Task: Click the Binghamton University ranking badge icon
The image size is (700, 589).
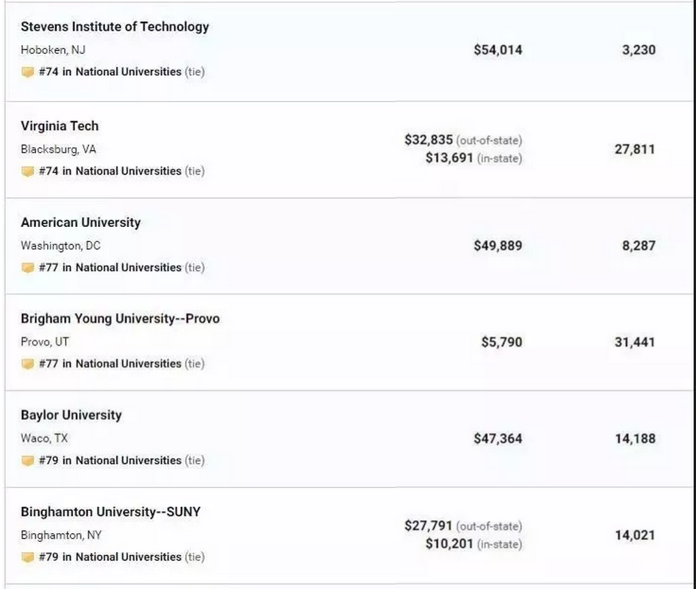Action: [27, 558]
